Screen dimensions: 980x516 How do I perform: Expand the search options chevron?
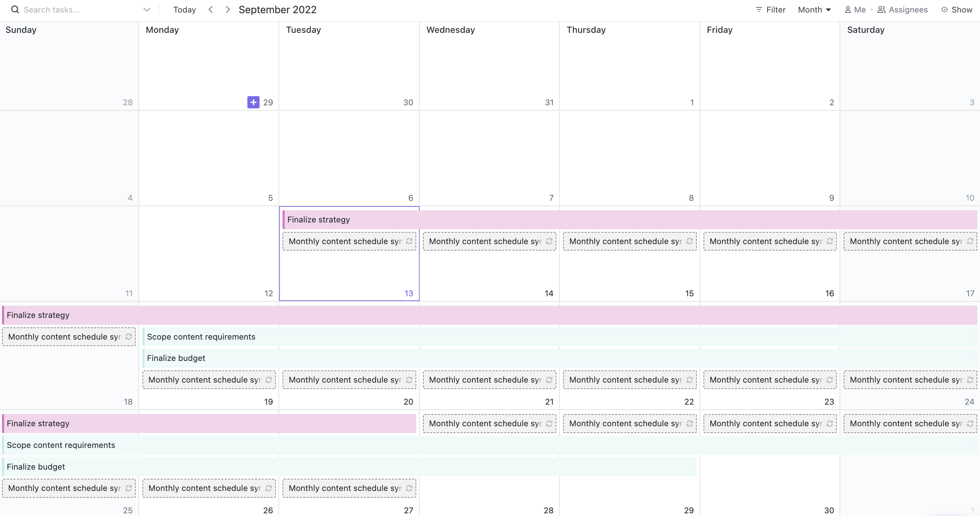[147, 9]
